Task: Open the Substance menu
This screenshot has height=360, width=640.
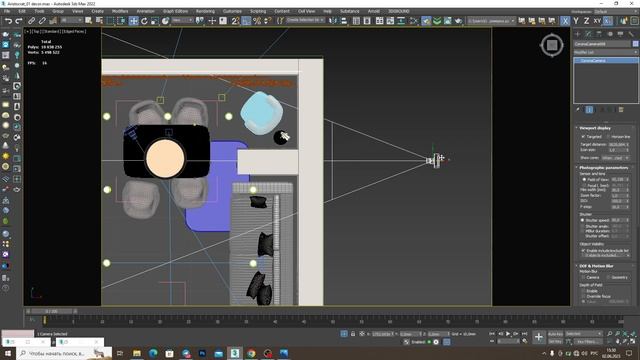Action: [350, 11]
